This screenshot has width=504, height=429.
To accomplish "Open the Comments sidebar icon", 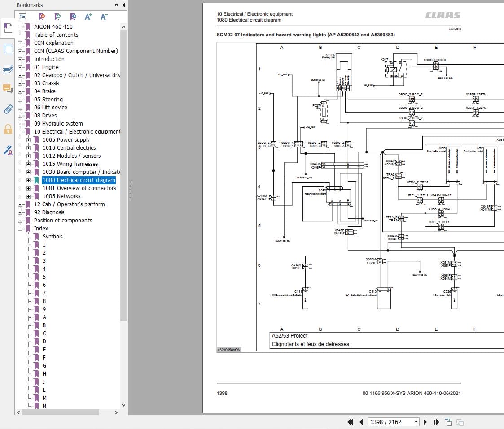I will tap(8, 88).
